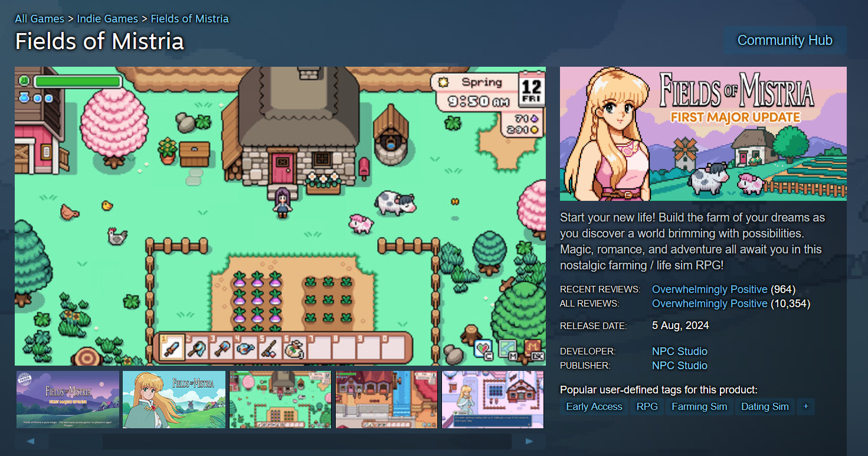Click the fishing rod in hotbar slot 5
This screenshot has width=868, height=456.
269,348
